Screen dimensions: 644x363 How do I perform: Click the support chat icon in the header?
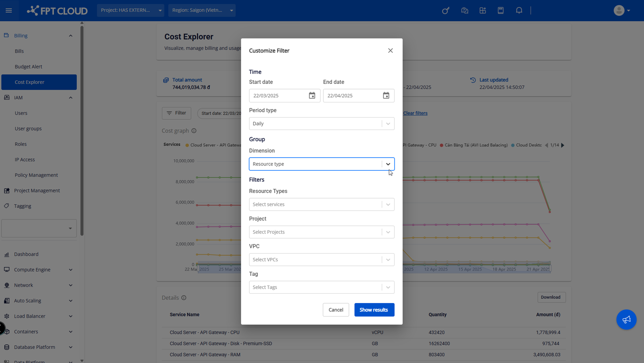464,10
